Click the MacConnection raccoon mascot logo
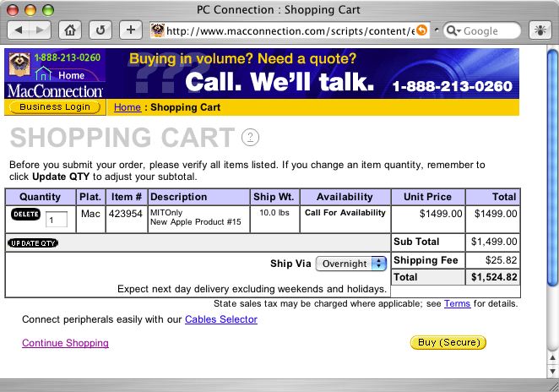 19,64
